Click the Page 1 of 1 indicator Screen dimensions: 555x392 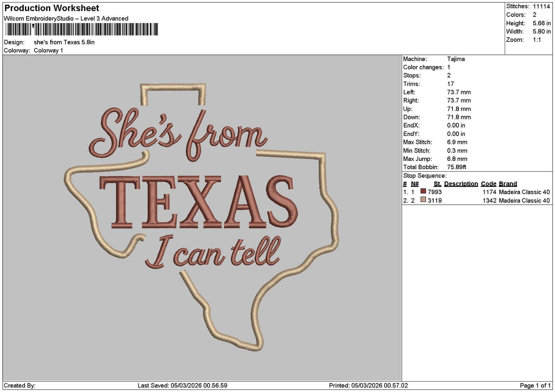[535, 385]
